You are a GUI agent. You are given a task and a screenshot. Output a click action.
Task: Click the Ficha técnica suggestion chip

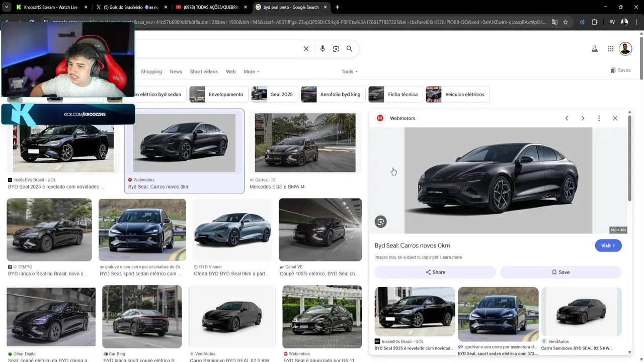click(x=395, y=95)
